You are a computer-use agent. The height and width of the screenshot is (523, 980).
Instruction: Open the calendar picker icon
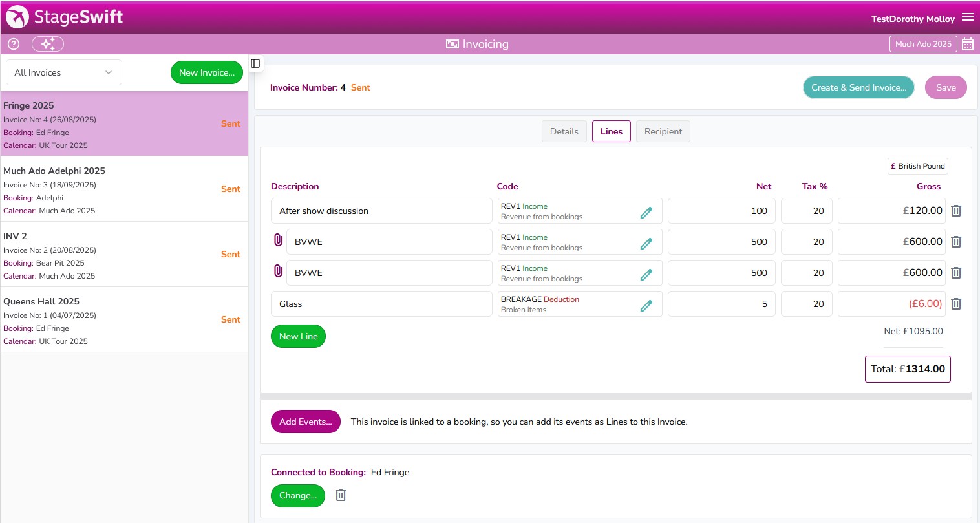pyautogui.click(x=968, y=44)
